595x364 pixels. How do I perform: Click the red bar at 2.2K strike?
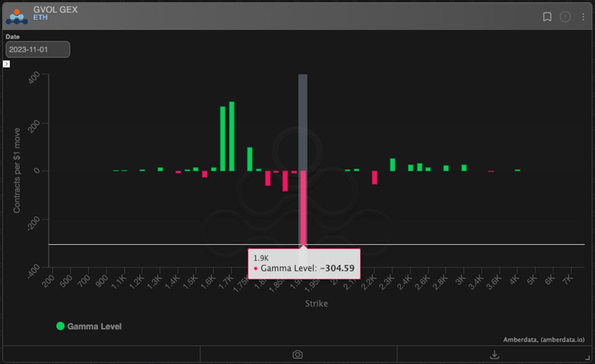(374, 178)
